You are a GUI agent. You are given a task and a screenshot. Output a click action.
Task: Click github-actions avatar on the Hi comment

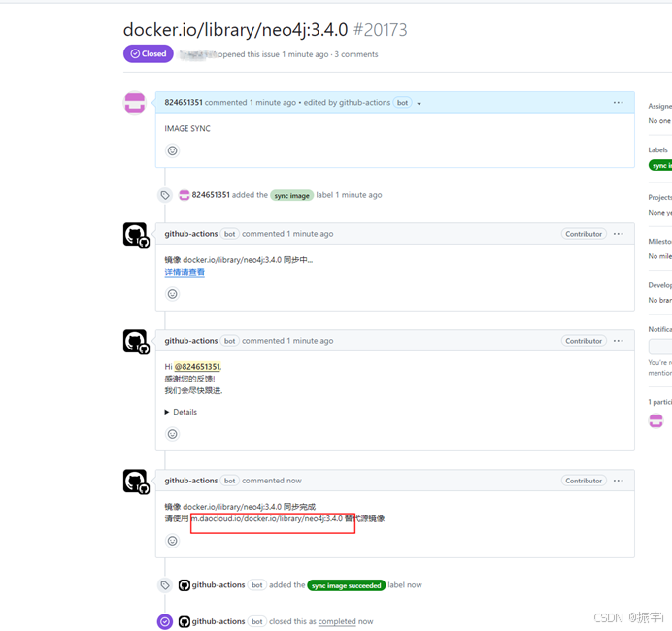135,342
